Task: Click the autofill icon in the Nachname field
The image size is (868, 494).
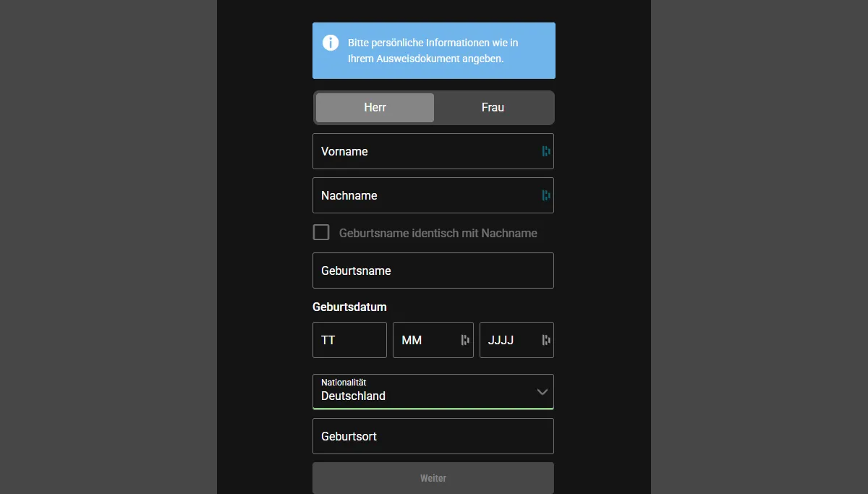Action: tap(546, 195)
